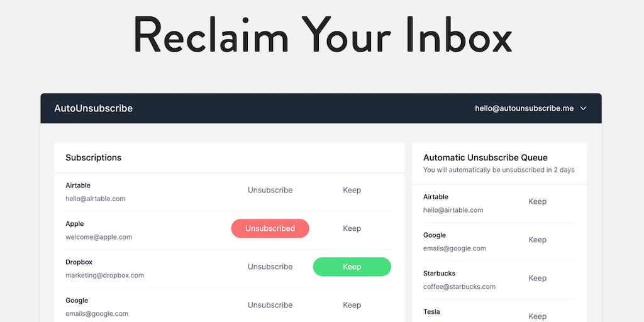Unsubscribe from Airtable emails
Viewport: 644px width, 322px height.
[270, 190]
